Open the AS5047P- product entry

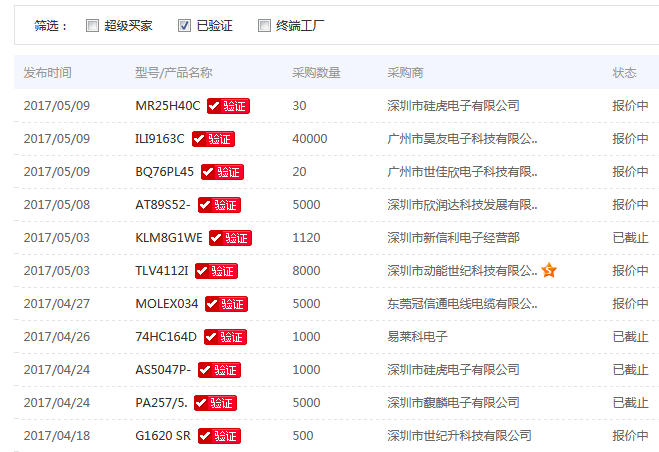163,370
